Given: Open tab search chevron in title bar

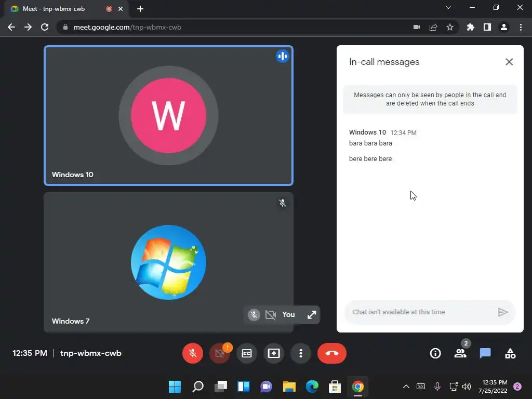Looking at the screenshot, I should (x=448, y=7).
